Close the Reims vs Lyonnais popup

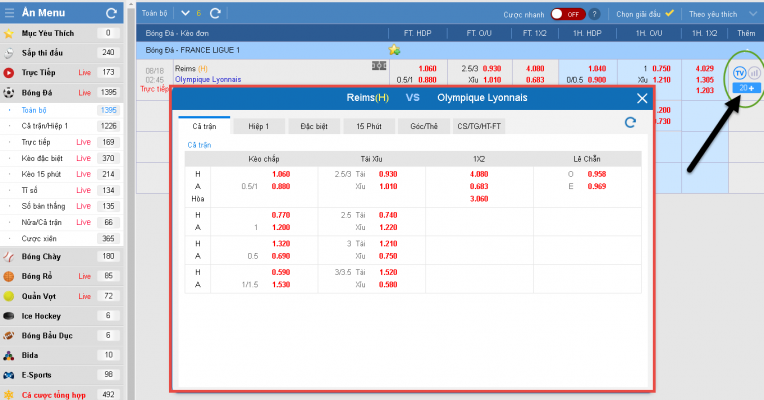click(642, 98)
